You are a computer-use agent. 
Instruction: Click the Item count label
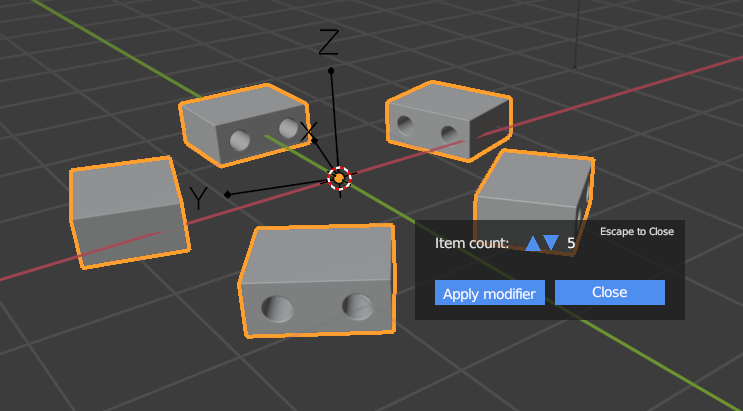[472, 243]
